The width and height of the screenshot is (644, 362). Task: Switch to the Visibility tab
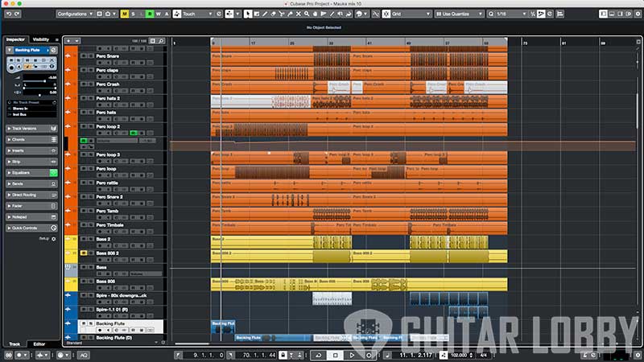point(41,39)
